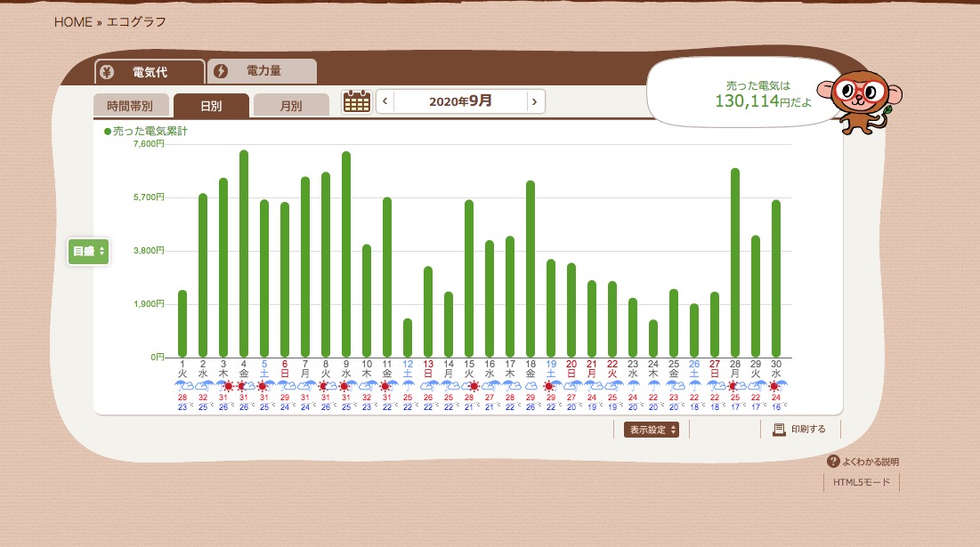Click the question mark help icon

833,462
